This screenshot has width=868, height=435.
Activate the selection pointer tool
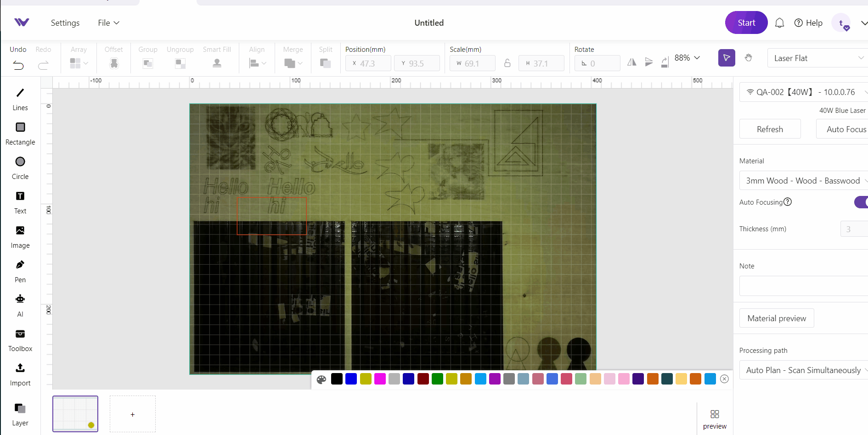click(727, 58)
